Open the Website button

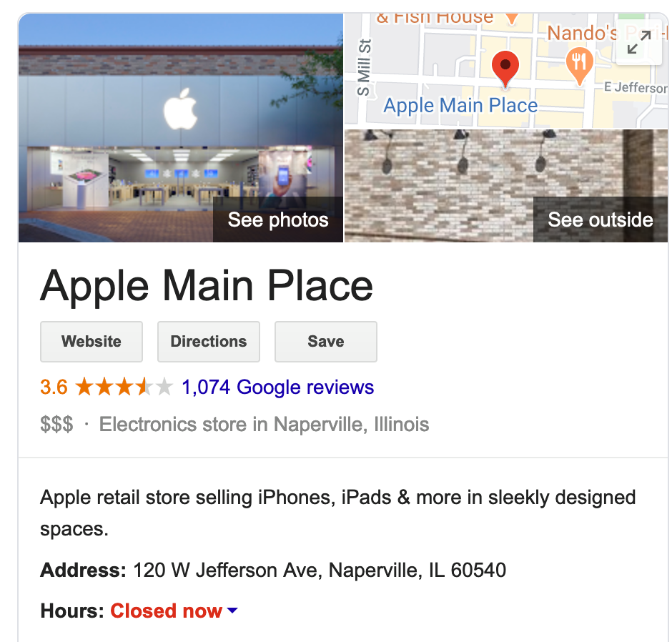coord(92,342)
